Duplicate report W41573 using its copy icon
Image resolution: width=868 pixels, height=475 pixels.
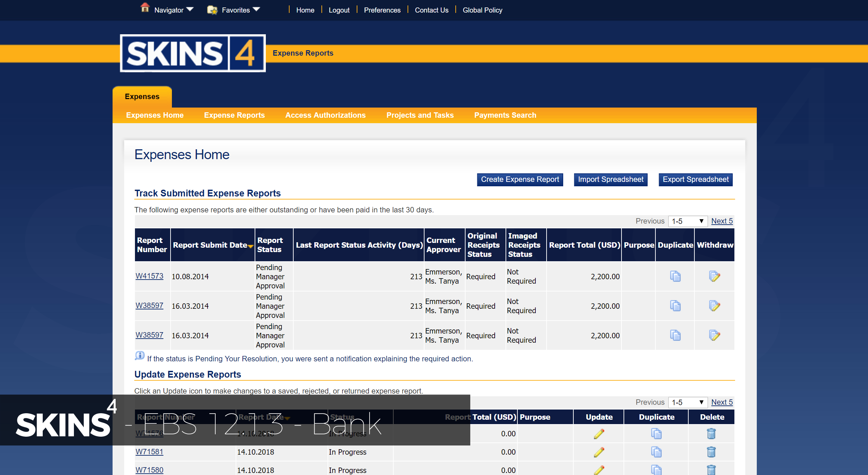pos(675,276)
